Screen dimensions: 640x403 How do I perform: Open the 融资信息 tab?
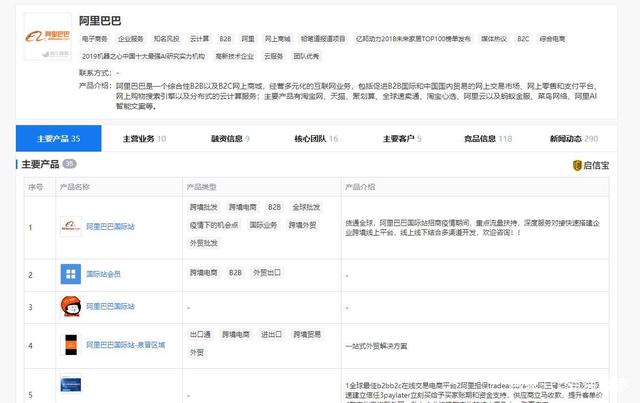[230, 139]
